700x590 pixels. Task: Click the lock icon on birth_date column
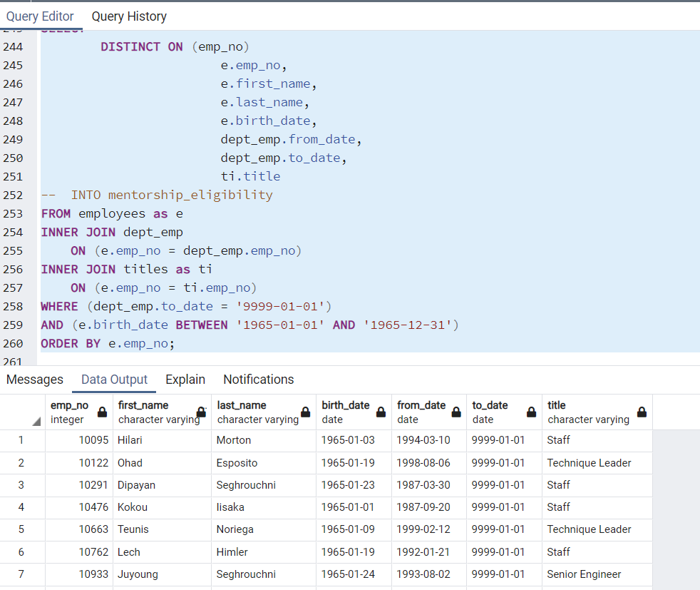(381, 412)
